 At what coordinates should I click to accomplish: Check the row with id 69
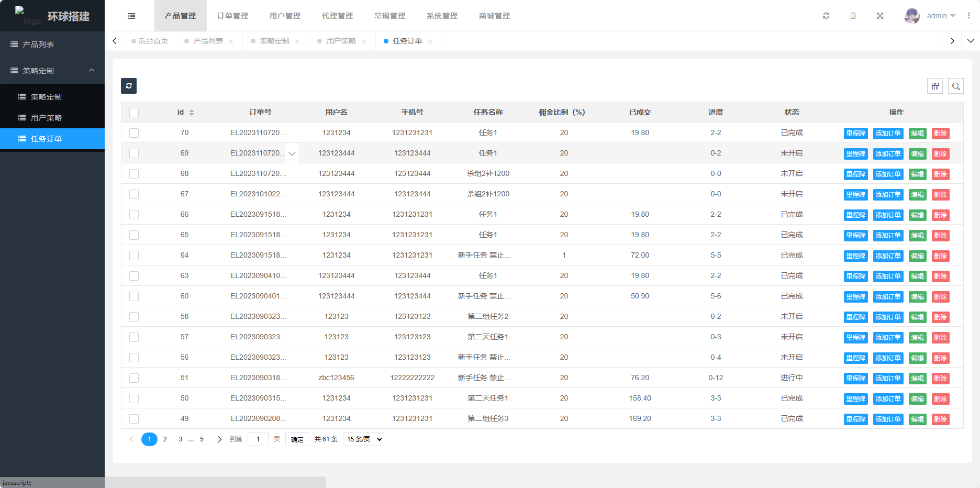(x=134, y=153)
